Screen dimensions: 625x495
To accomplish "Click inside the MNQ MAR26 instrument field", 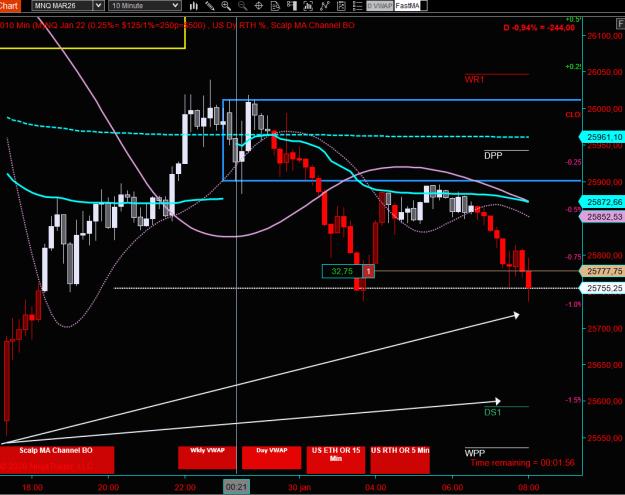I will click(63, 6).
